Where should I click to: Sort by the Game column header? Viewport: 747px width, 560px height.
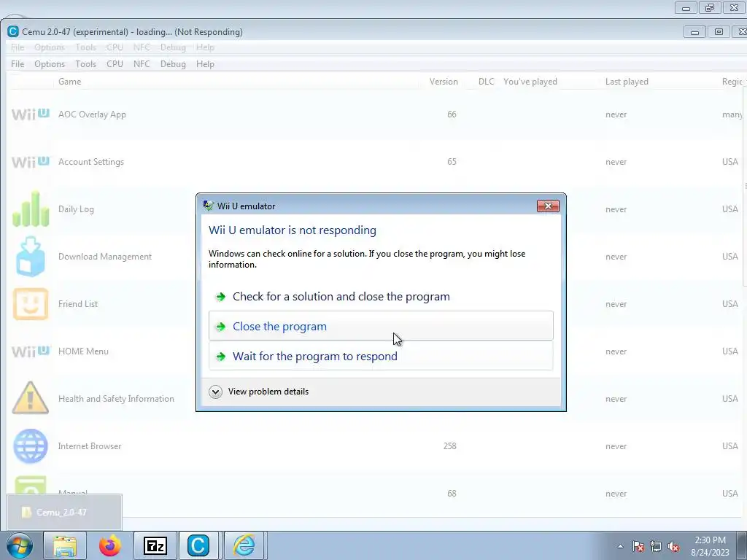point(69,82)
